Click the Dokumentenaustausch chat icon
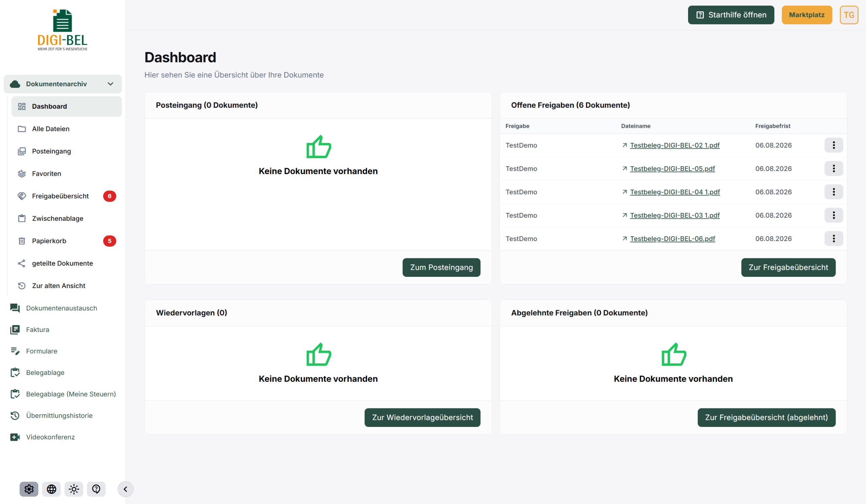 pos(15,308)
